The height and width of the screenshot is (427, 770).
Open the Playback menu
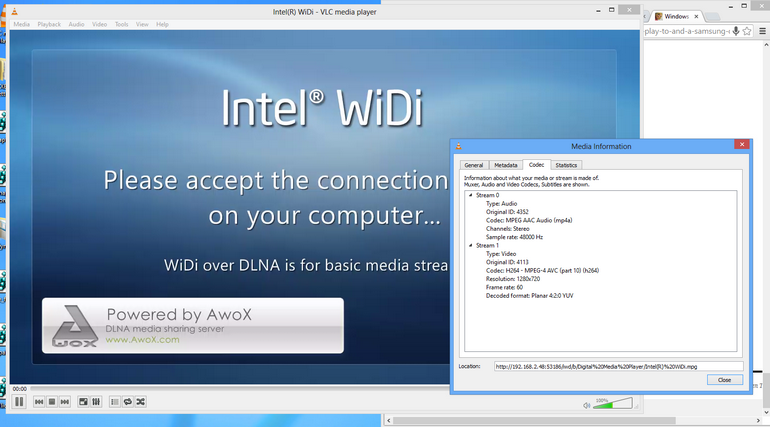coord(49,24)
